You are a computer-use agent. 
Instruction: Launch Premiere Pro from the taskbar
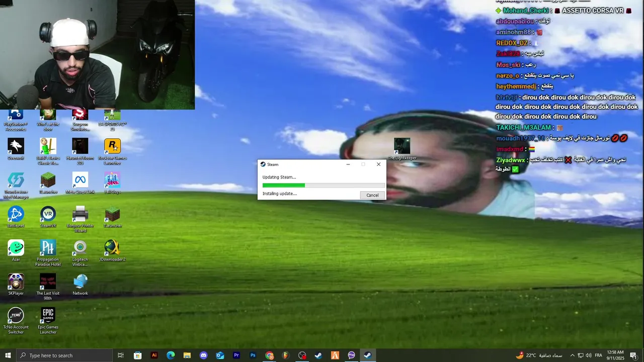point(236,355)
